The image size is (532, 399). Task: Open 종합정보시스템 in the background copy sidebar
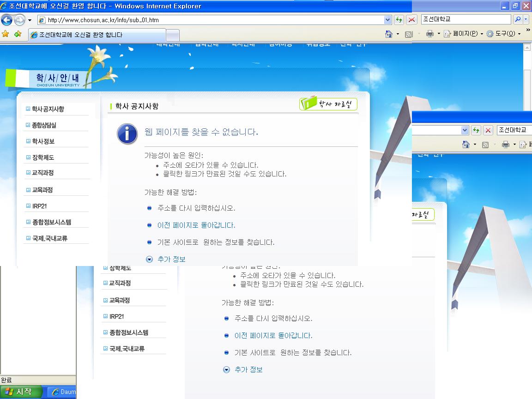pyautogui.click(x=128, y=332)
